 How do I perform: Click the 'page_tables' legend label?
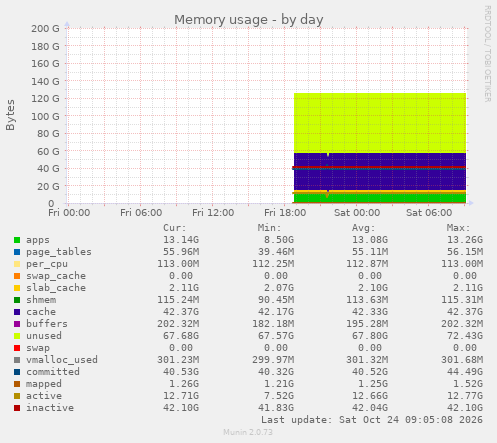(59, 252)
